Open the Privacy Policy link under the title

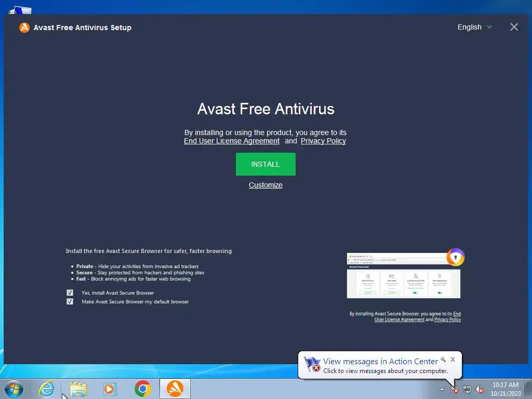[323, 141]
